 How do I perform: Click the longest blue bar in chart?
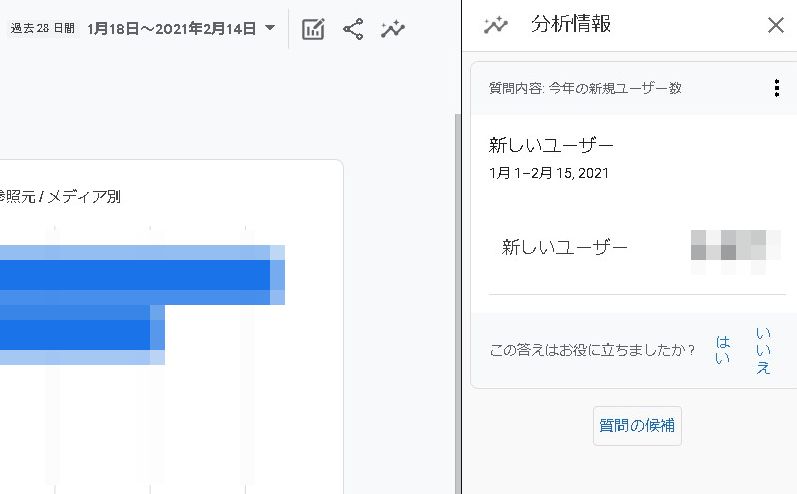click(140, 275)
